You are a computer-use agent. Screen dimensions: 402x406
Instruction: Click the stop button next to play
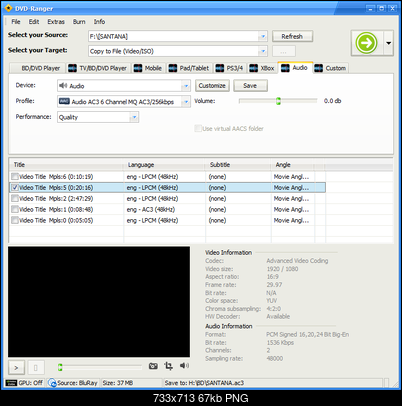point(36,368)
